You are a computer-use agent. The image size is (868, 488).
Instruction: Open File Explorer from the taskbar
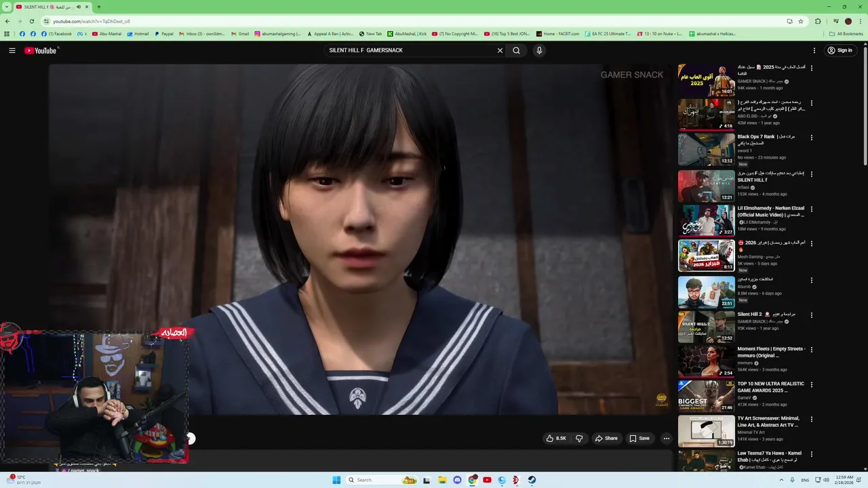(442, 480)
